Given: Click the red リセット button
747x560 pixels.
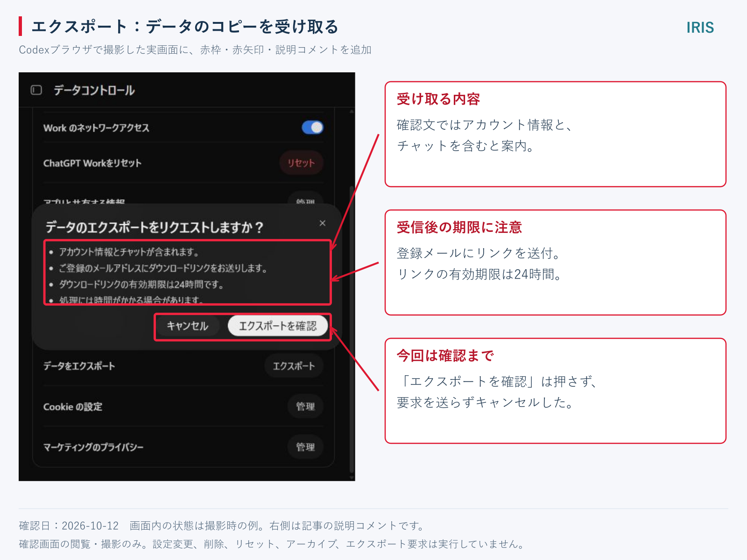Looking at the screenshot, I should (x=301, y=163).
